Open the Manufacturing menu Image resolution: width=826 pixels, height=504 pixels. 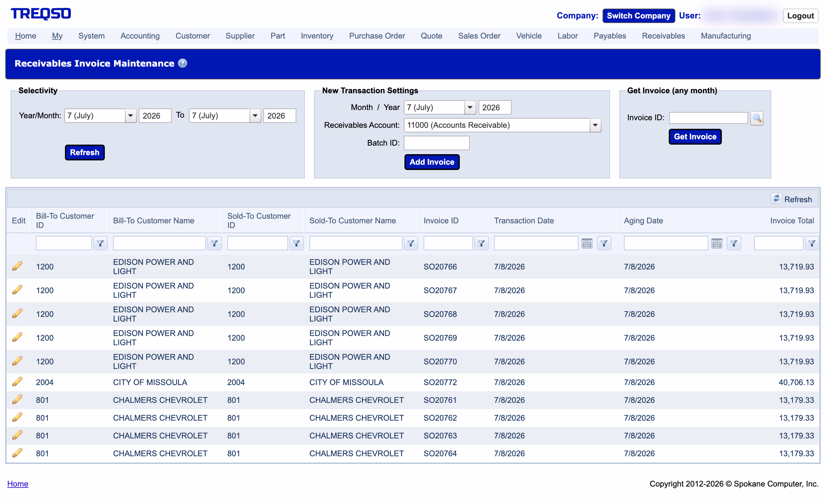tap(726, 36)
